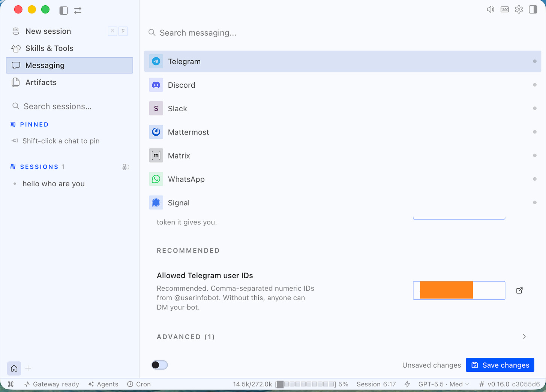The height and width of the screenshot is (392, 546).
Task: Click the Allowed Telegram user IDs input
Action: (459, 290)
